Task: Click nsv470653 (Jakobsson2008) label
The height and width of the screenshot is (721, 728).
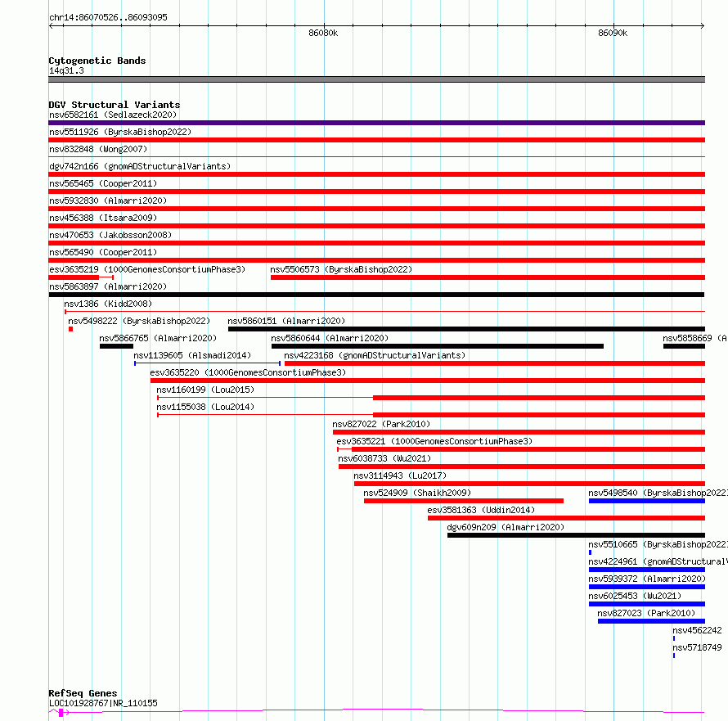Action: [x=110, y=235]
